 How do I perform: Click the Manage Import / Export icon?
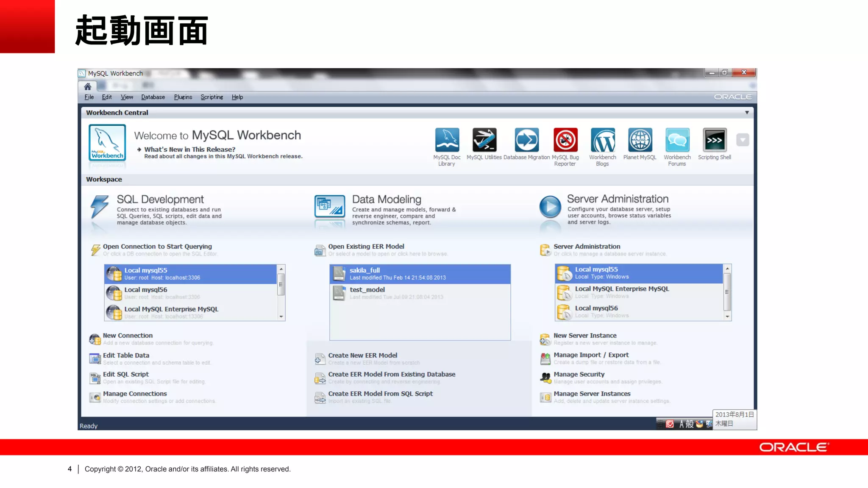click(x=545, y=359)
